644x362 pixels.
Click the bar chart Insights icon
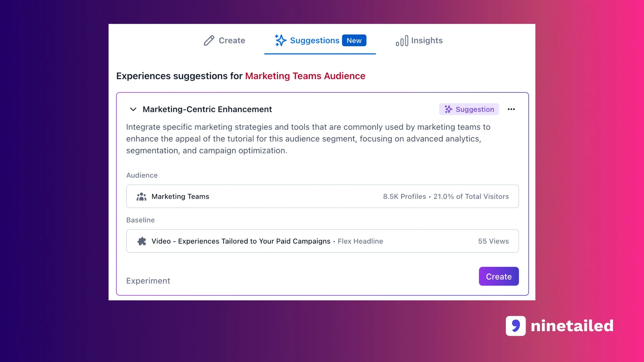402,41
